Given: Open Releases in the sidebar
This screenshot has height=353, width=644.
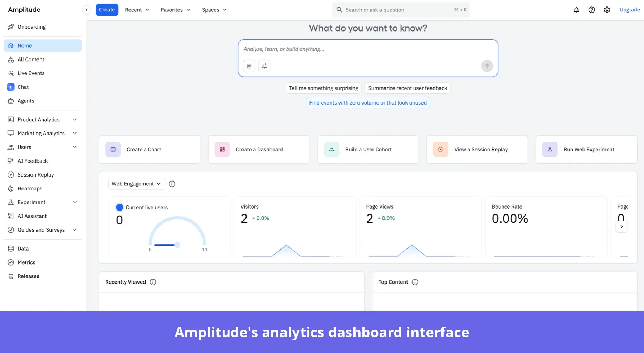Looking at the screenshot, I should click(x=43, y=276).
